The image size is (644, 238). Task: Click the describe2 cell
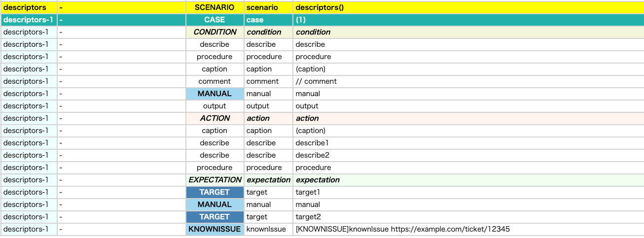coord(468,155)
